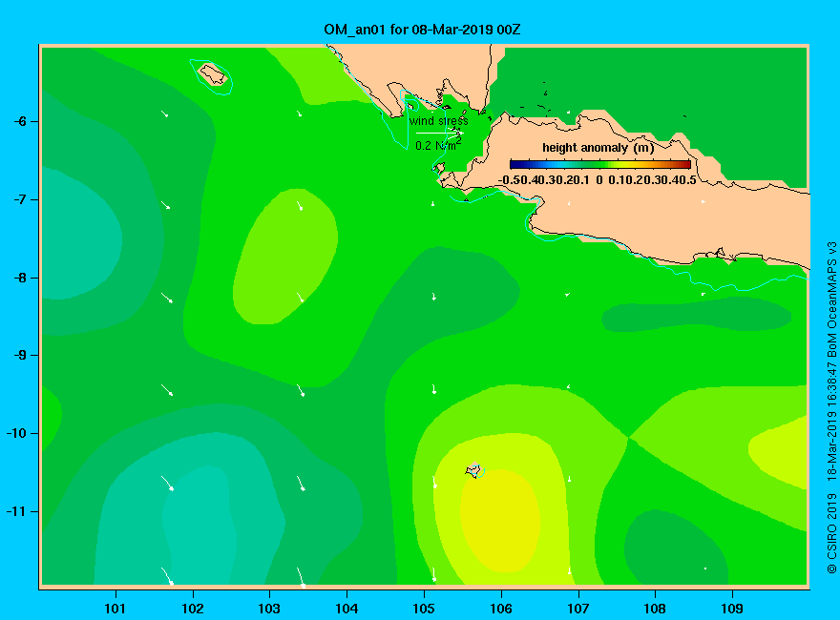This screenshot has width=840, height=620.
Task: Click longitude axis label 103
Action: [269, 609]
